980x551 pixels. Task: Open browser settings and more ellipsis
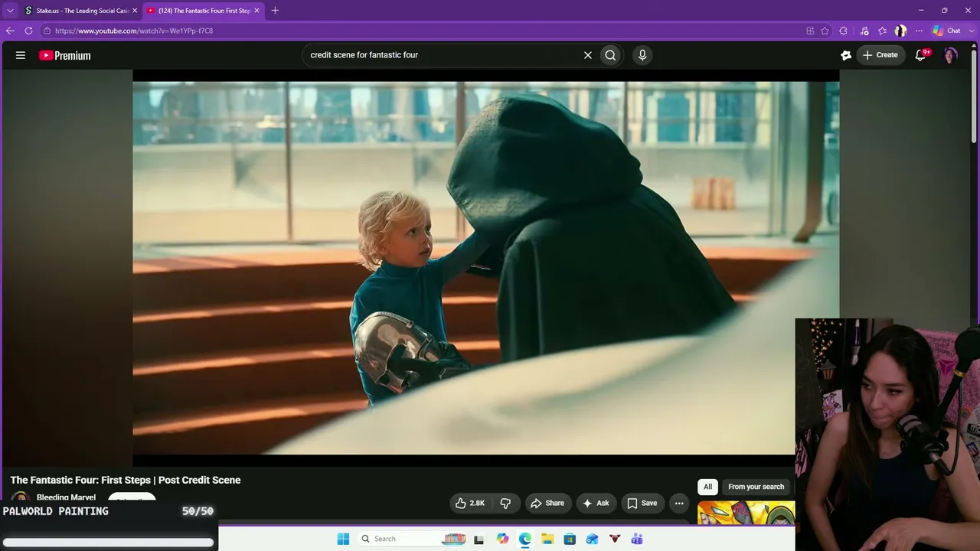[919, 31]
